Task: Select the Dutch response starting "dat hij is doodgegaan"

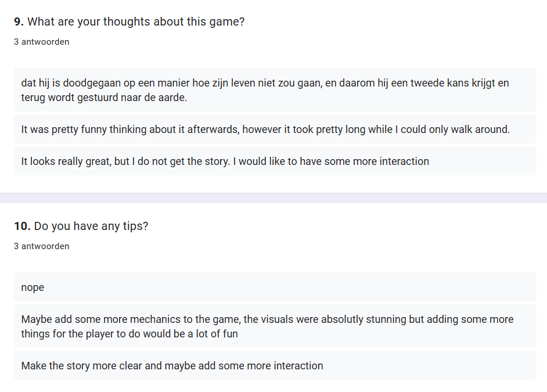Action: coord(174,83)
